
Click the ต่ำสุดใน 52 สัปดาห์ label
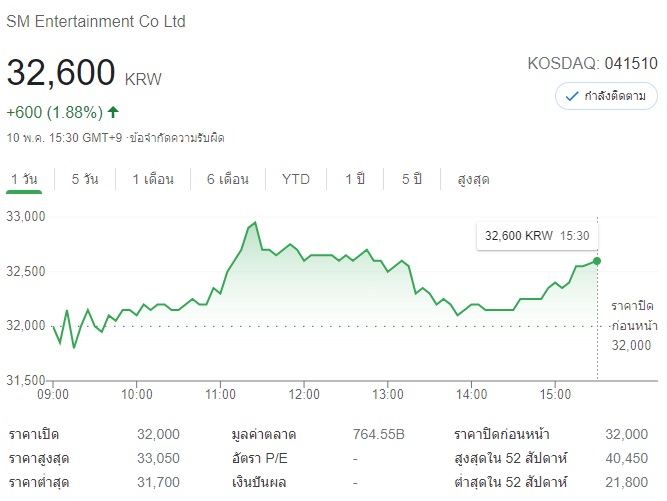pyautogui.click(x=510, y=483)
